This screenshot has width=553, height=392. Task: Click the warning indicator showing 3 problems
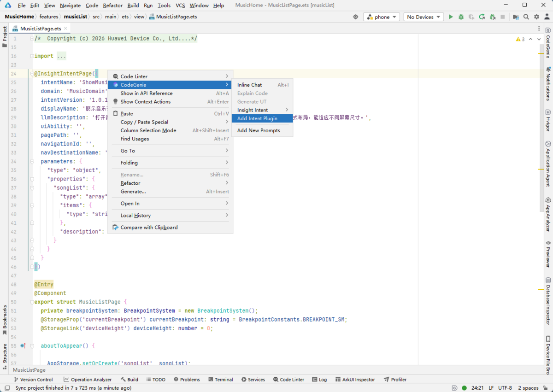[x=520, y=40]
